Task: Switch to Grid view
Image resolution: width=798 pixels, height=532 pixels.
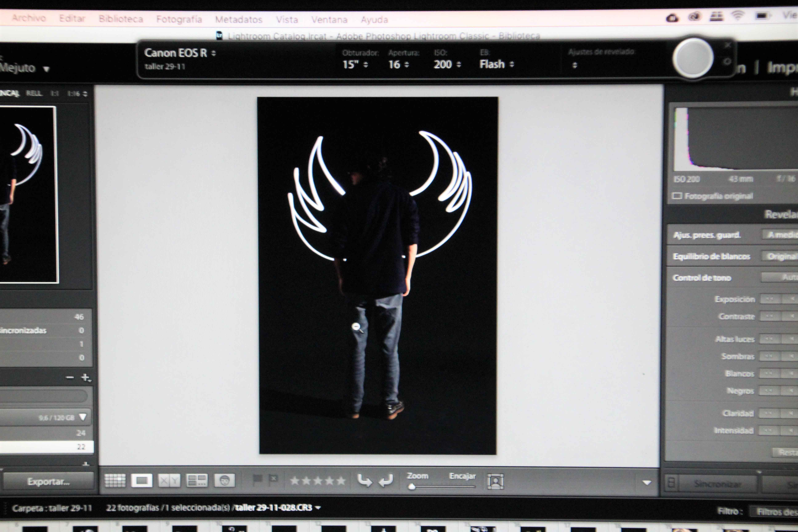Action: [x=115, y=480]
